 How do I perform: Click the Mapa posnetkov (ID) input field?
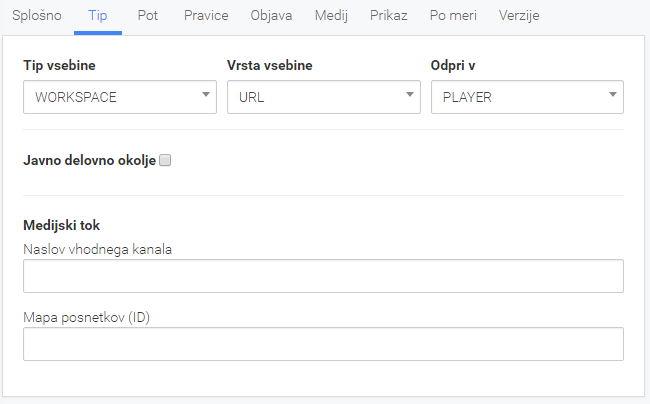323,344
